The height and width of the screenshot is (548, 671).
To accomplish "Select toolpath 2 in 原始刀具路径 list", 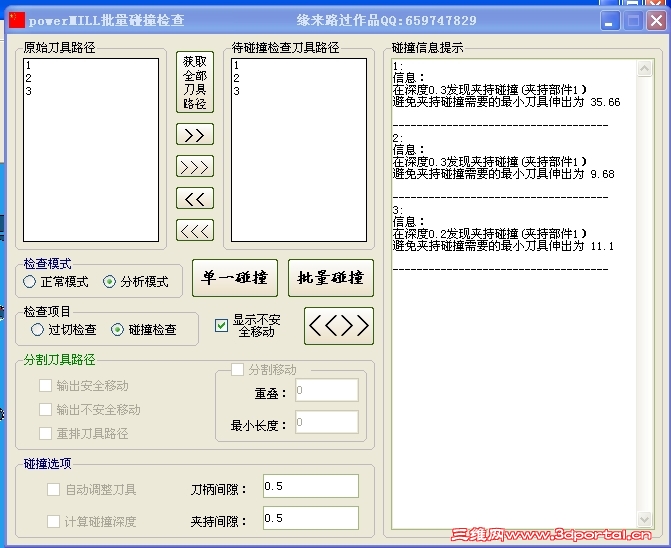I will coord(91,78).
